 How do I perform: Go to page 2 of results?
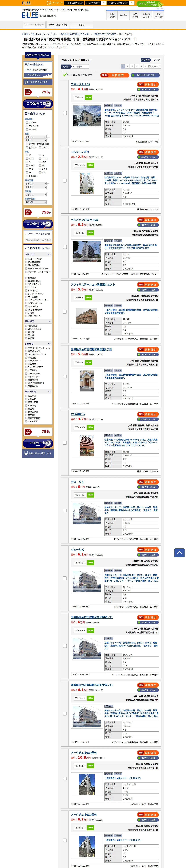pos(127,67)
